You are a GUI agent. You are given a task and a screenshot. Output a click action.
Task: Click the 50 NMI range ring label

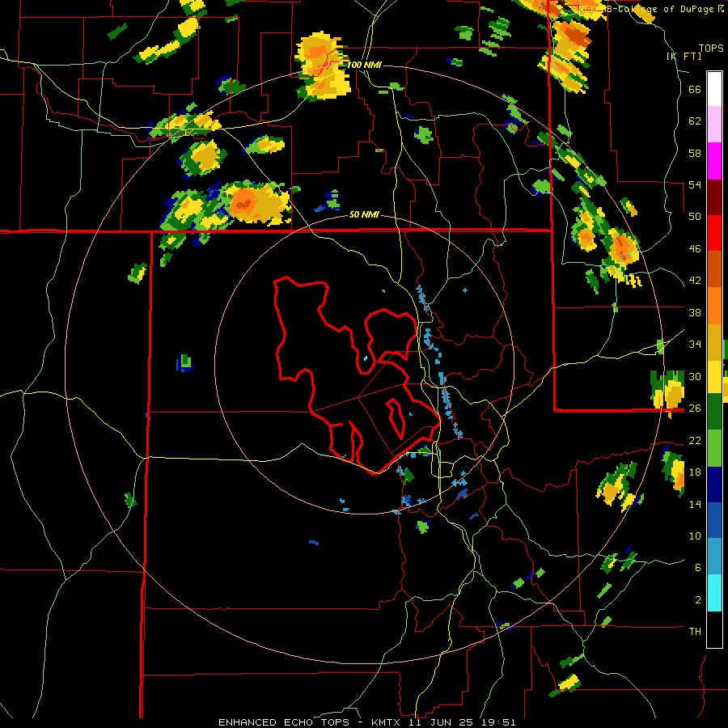[x=364, y=214]
